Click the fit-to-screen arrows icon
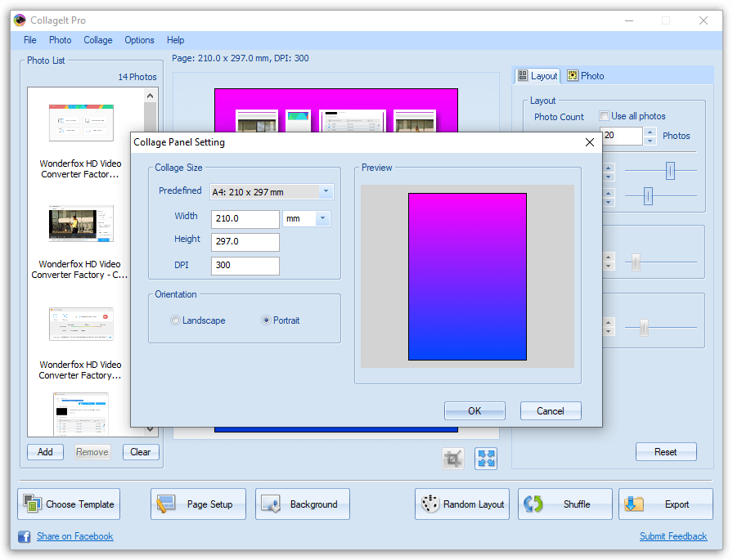733x560 pixels. [485, 459]
